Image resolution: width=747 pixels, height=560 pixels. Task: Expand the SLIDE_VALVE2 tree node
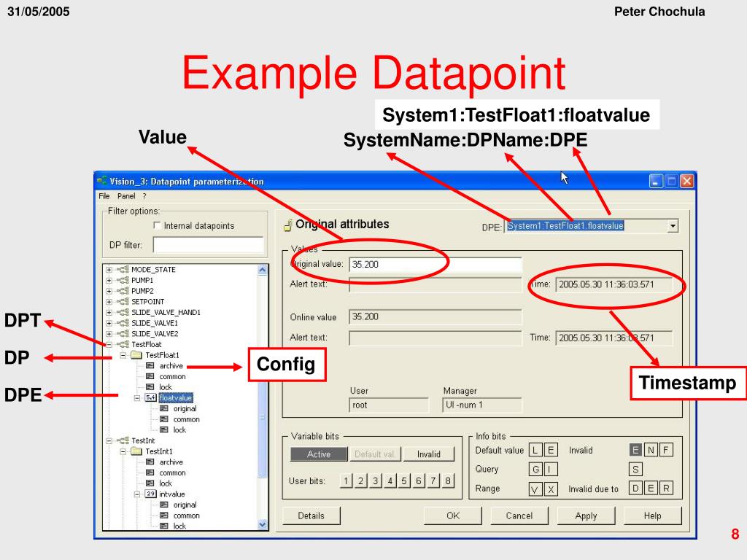tap(109, 334)
